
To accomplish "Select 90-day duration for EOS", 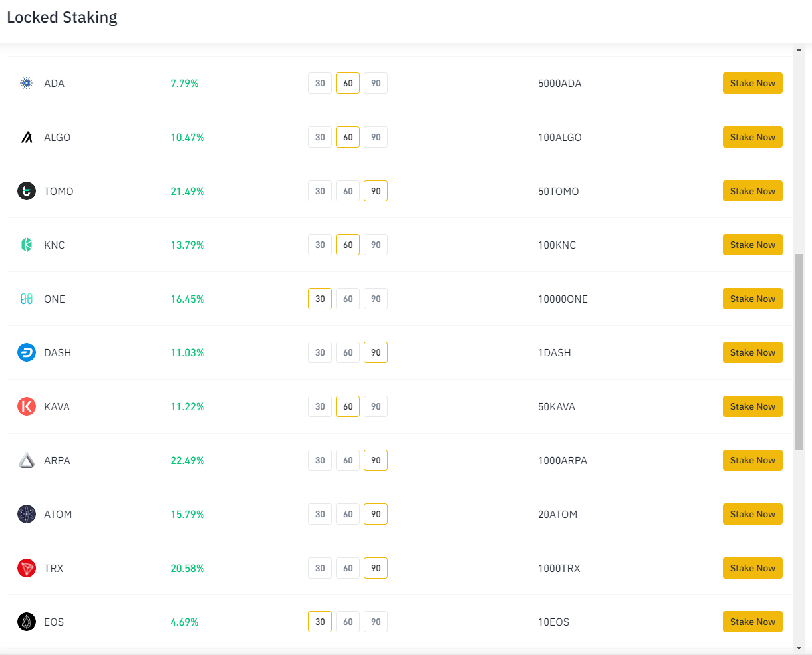I will (x=376, y=622).
